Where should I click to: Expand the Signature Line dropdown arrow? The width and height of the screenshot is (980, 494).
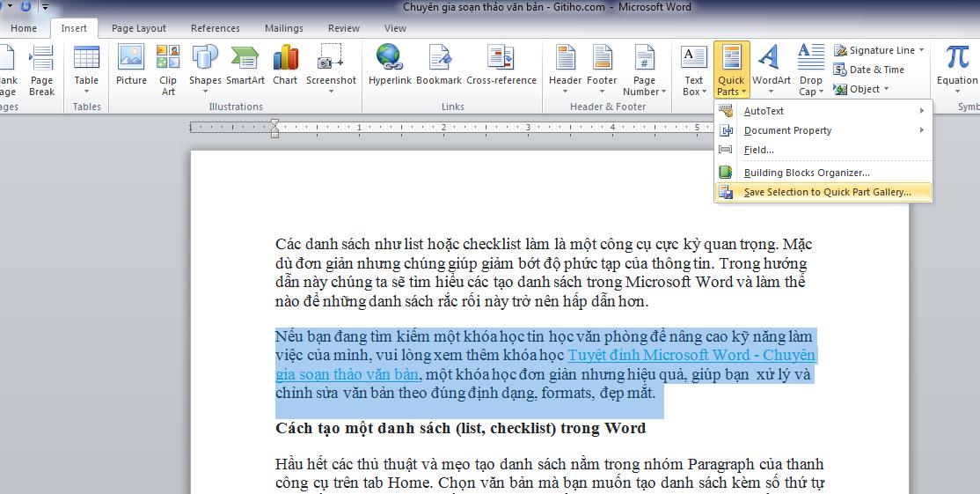click(x=921, y=50)
